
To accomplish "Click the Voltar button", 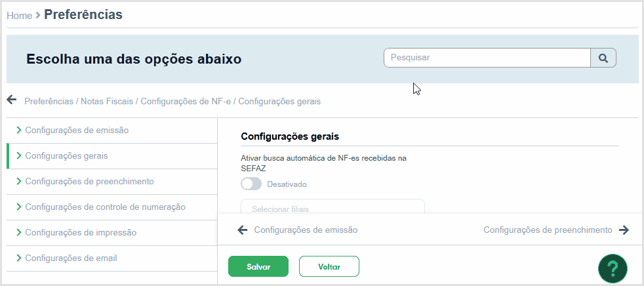I will pos(329,267).
